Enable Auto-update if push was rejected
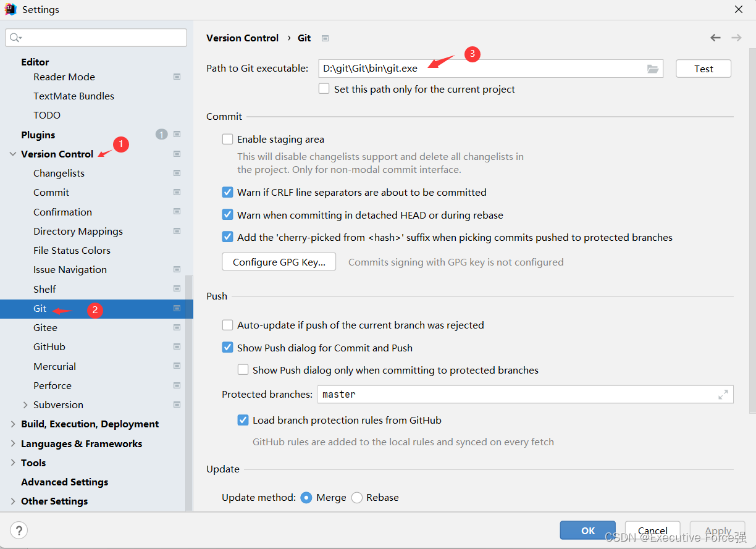Screen dimensions: 756x549 pyautogui.click(x=227, y=325)
